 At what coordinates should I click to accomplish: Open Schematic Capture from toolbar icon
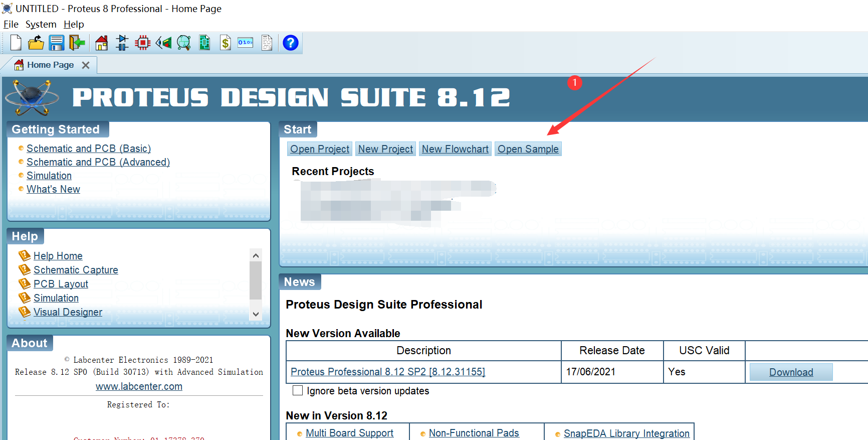(122, 43)
